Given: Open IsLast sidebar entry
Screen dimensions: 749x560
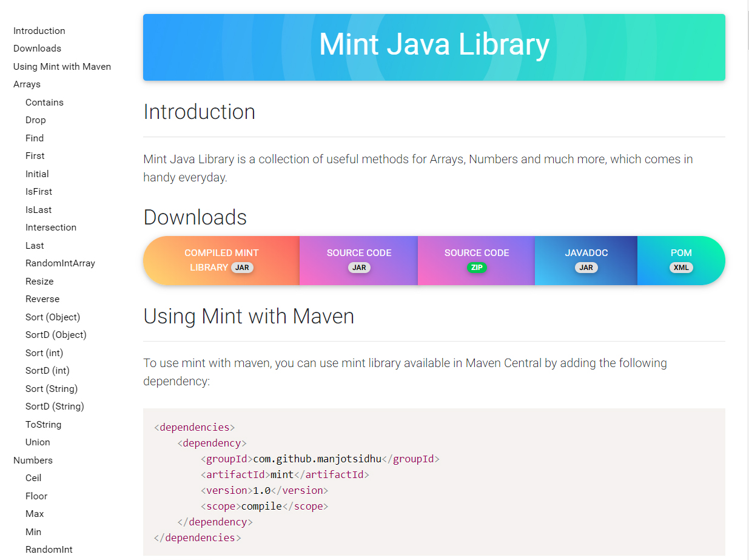Looking at the screenshot, I should tap(38, 210).
